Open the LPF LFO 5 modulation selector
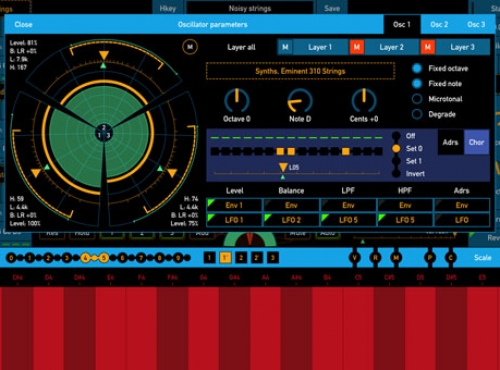Image resolution: width=500 pixels, height=370 pixels. point(348,220)
